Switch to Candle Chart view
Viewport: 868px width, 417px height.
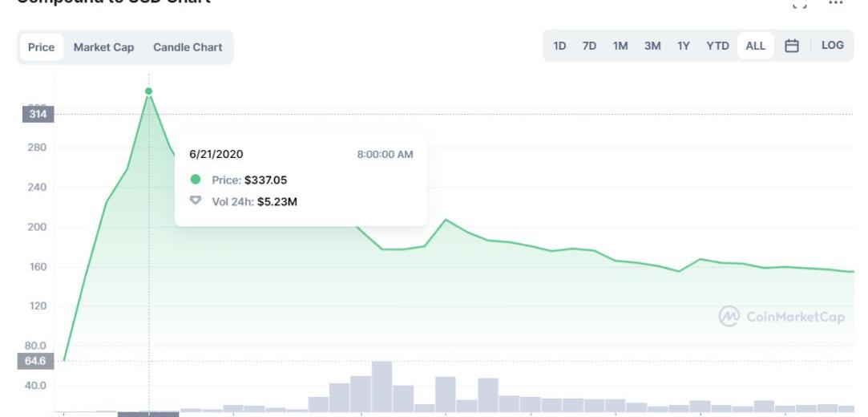(188, 47)
